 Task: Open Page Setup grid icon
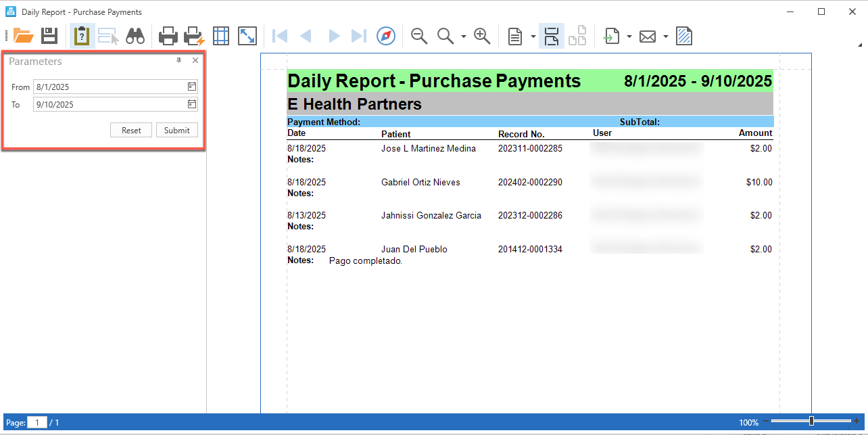pos(221,36)
